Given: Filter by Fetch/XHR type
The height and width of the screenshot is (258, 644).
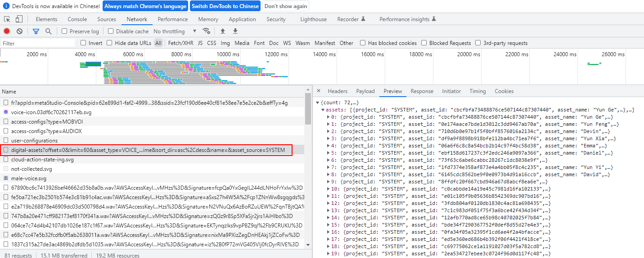Looking at the screenshot, I should (x=180, y=43).
